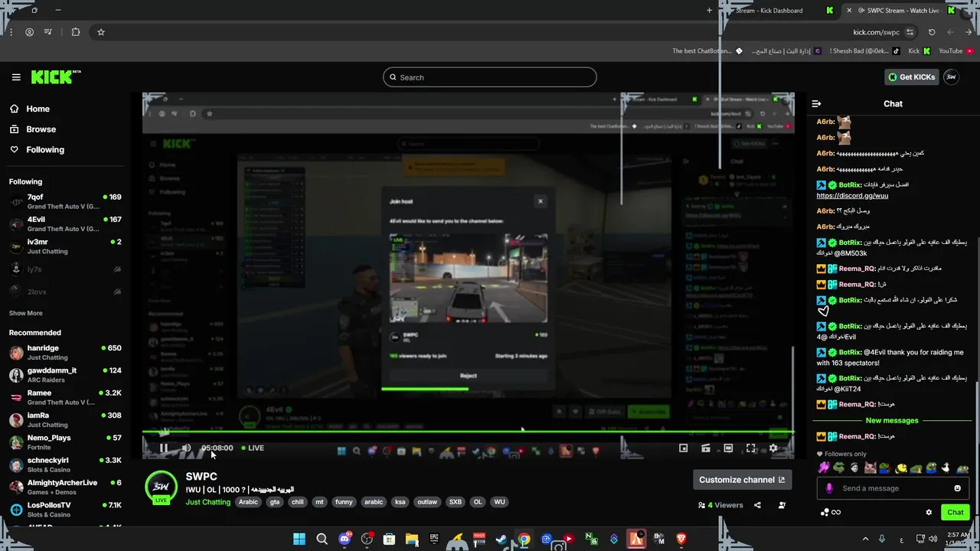Open Ramee recommended channel

[65, 397]
